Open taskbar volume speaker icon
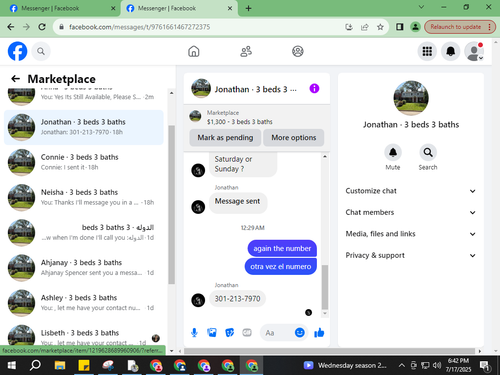500x375 pixels. 437,365
